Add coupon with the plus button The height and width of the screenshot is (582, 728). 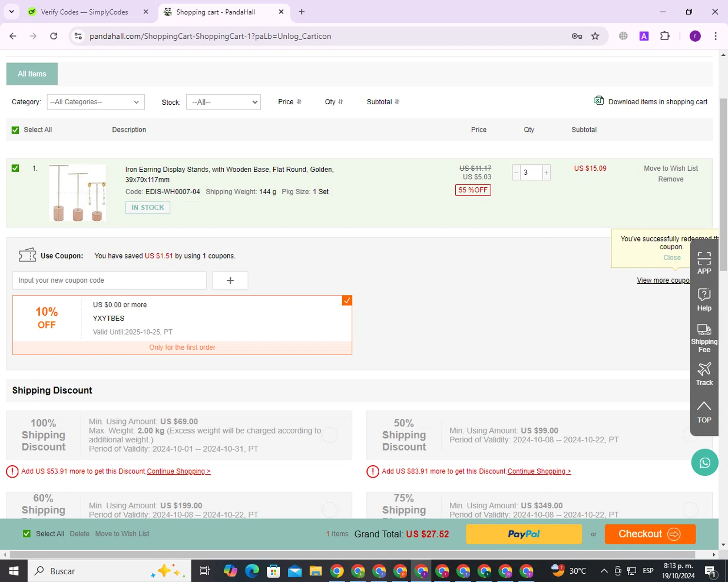[x=230, y=280]
